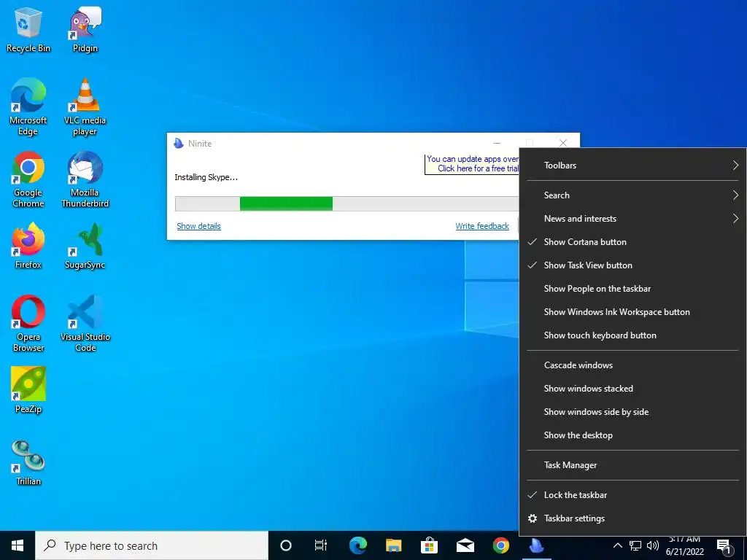Screen dimensions: 747x560
Task: Expand the Search submenu
Action: click(x=632, y=195)
